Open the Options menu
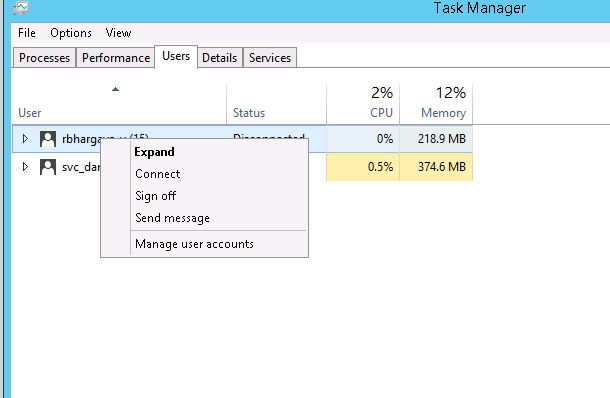 tap(71, 33)
